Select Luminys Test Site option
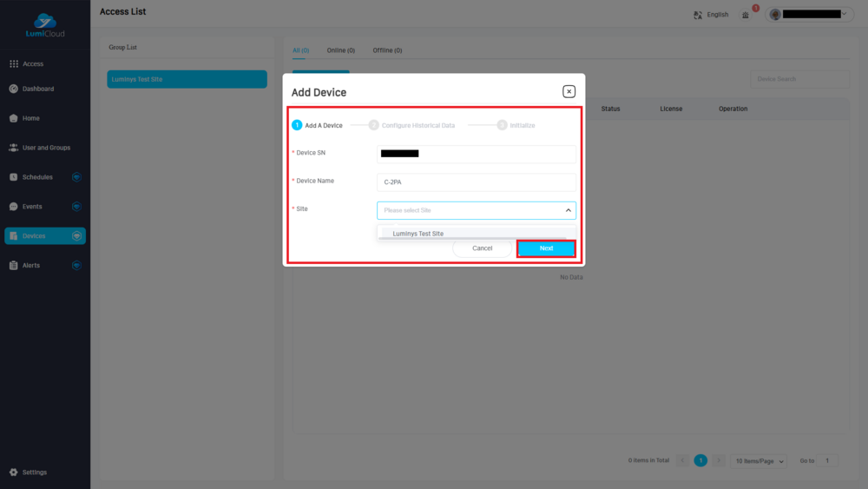The width and height of the screenshot is (868, 489). coord(418,234)
